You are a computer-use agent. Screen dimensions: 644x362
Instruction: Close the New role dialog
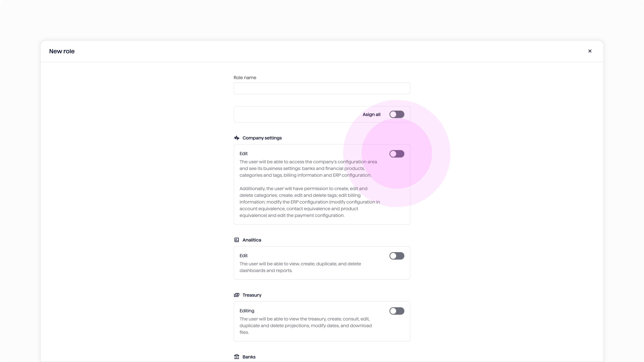[x=590, y=51]
